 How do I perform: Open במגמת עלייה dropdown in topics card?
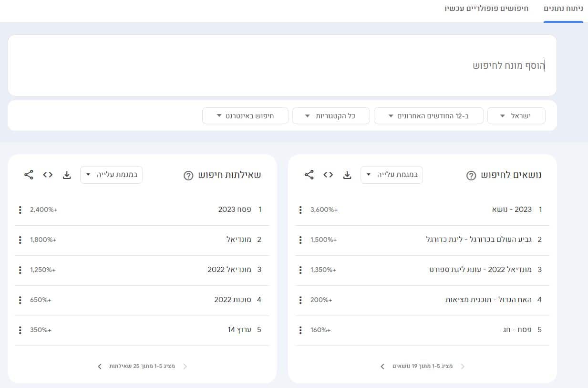click(392, 175)
